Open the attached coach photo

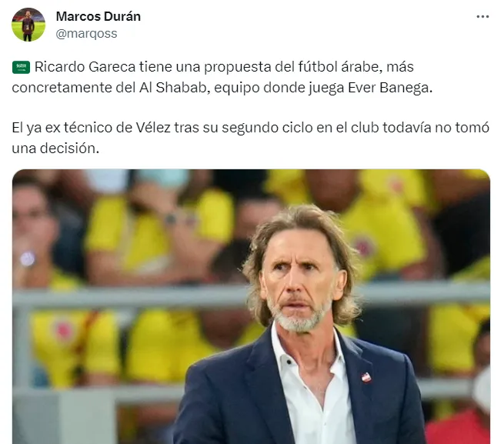pyautogui.click(x=252, y=306)
